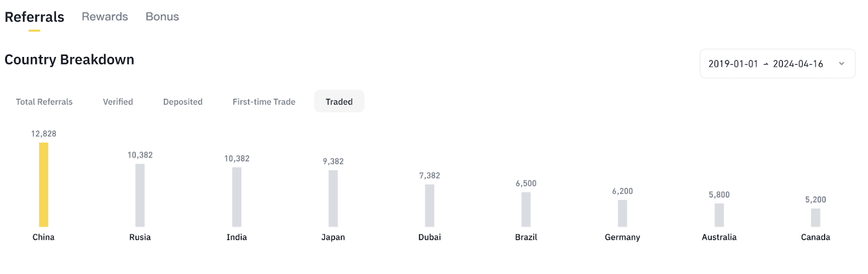Select the First-time Trade filter

click(264, 101)
